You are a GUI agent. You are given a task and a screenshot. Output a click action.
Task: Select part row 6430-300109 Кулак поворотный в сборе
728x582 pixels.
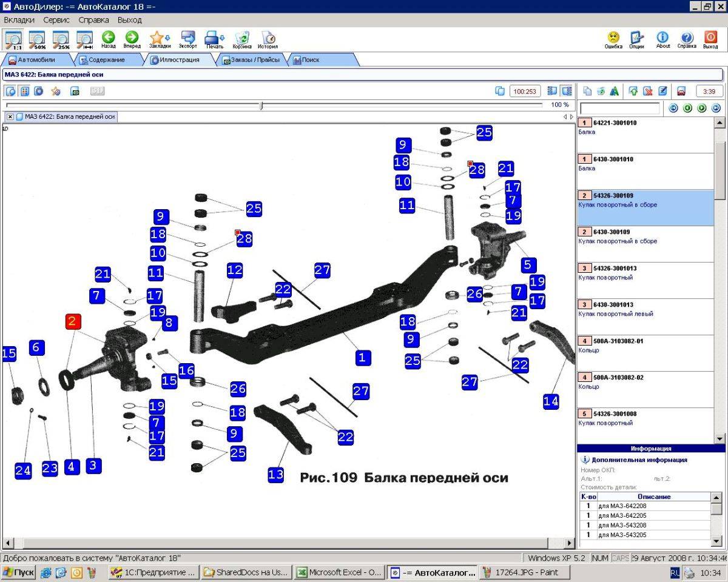pyautogui.click(x=645, y=244)
